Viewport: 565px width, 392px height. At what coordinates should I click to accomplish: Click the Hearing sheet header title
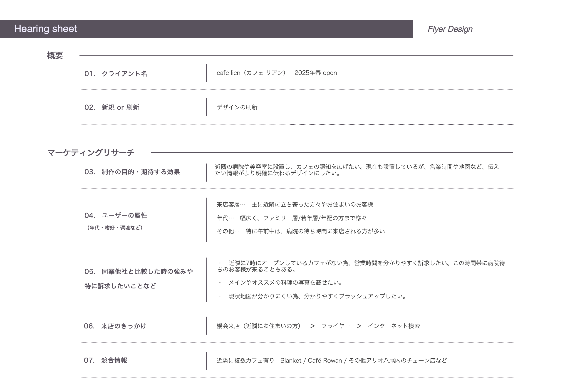(45, 29)
